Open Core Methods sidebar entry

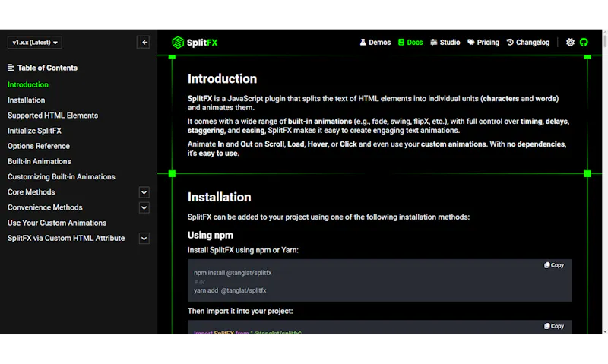(x=31, y=192)
